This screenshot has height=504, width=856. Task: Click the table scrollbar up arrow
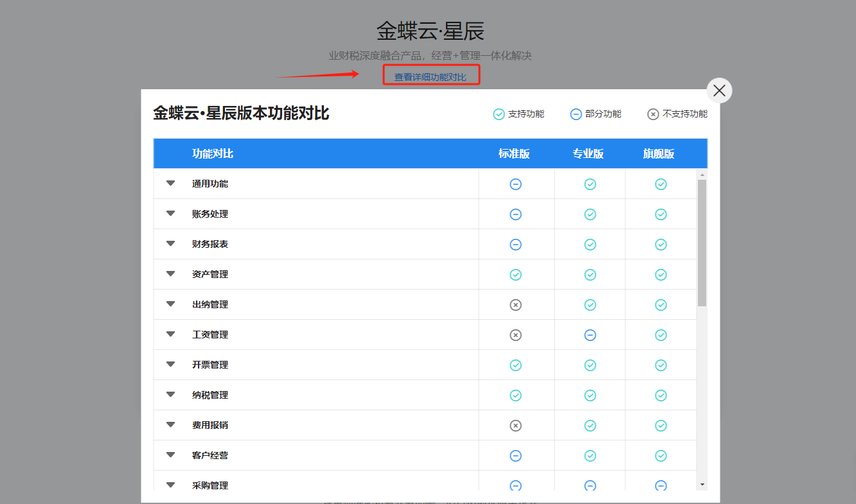[x=702, y=175]
